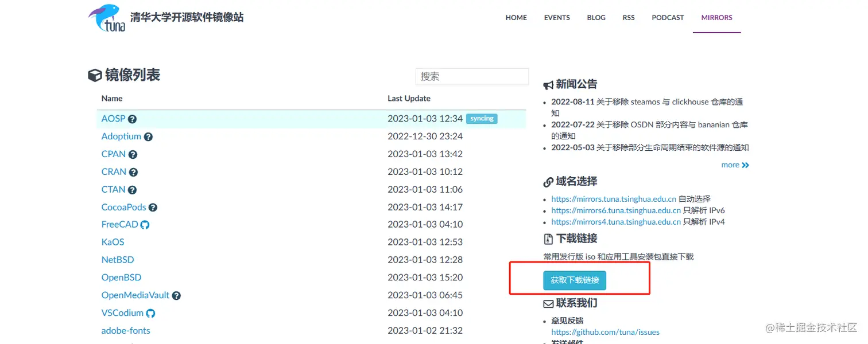The image size is (868, 344).
Task: Open the CRAN mirror link
Action: [114, 171]
